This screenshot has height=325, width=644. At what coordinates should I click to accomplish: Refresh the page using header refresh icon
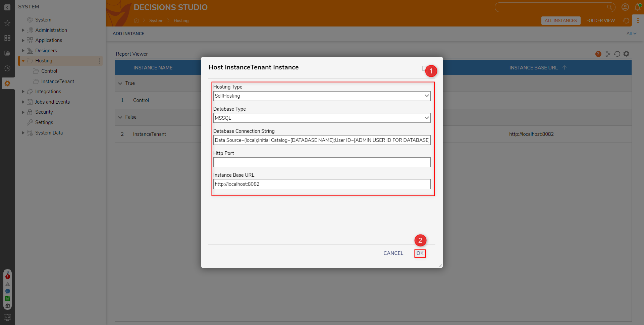click(626, 20)
